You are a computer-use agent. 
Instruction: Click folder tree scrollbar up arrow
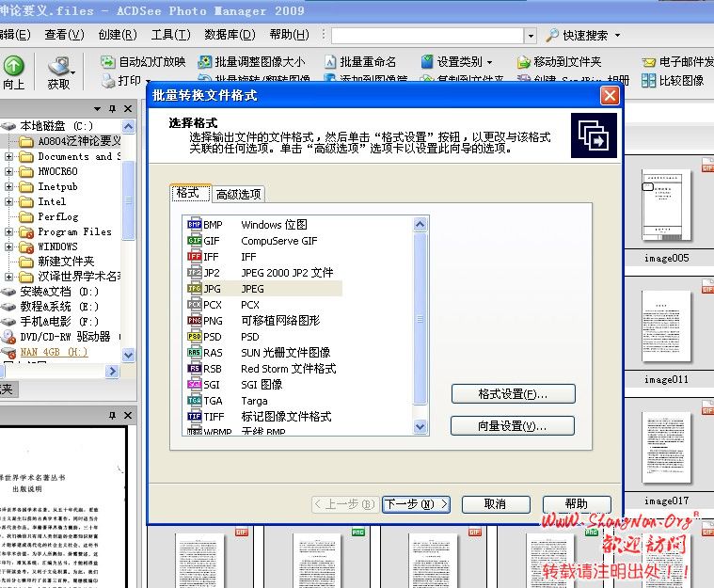129,126
